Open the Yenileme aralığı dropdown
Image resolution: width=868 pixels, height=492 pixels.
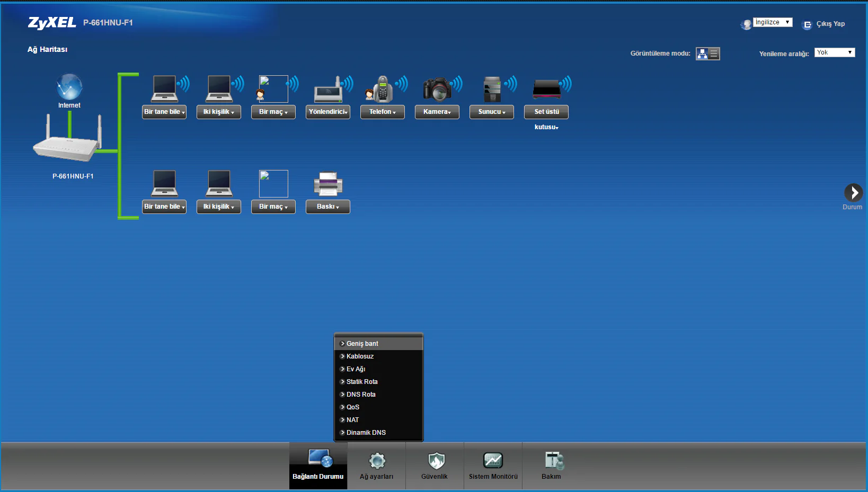pos(834,52)
